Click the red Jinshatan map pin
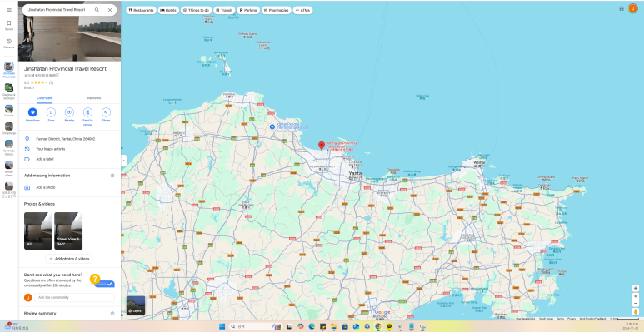 (x=322, y=146)
